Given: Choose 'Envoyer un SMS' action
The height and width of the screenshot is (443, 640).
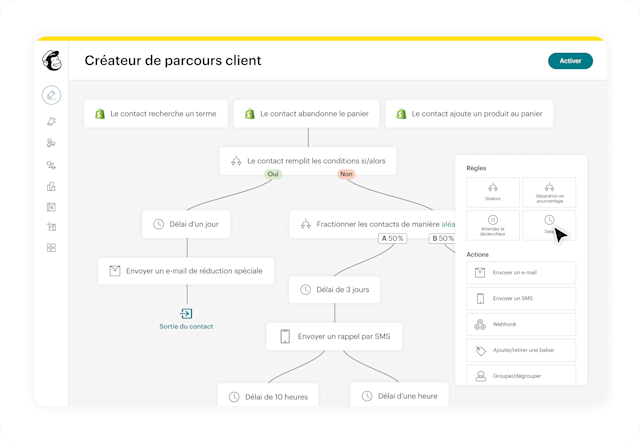Looking at the screenshot, I should pos(521,298).
